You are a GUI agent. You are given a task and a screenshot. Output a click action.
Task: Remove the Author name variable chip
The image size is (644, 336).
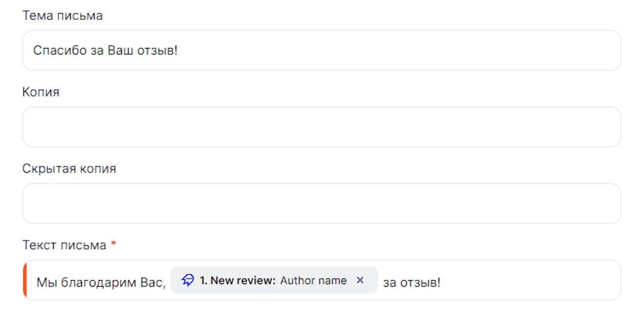tap(360, 280)
